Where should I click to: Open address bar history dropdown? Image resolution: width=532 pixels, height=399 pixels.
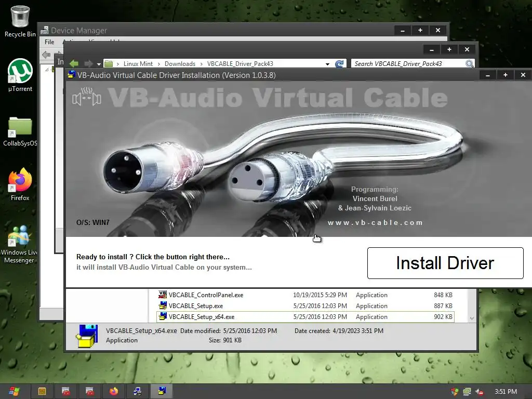click(x=327, y=64)
